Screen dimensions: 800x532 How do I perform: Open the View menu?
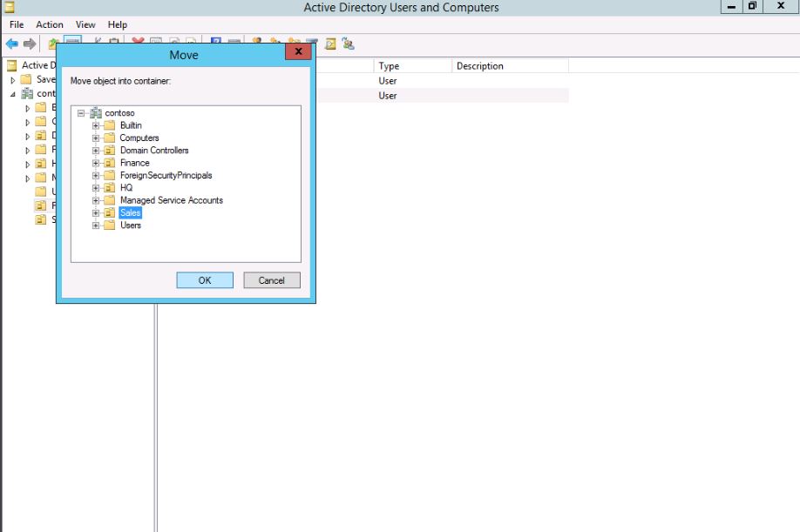click(x=85, y=24)
